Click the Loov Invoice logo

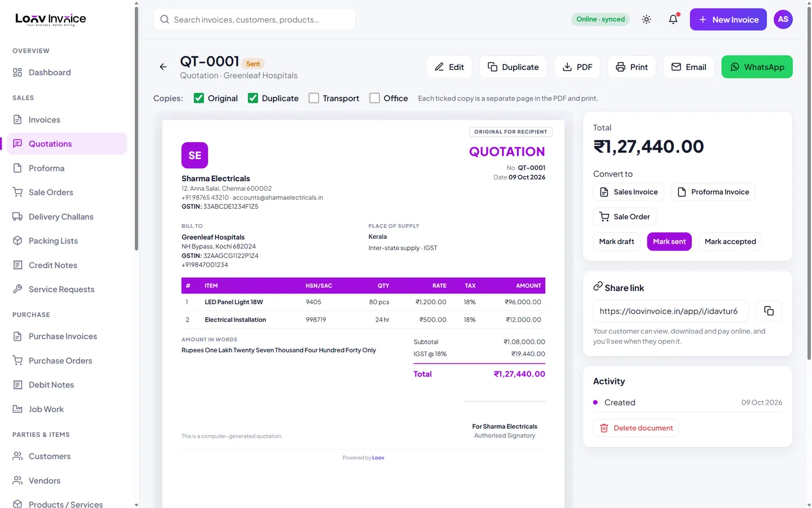(51, 19)
